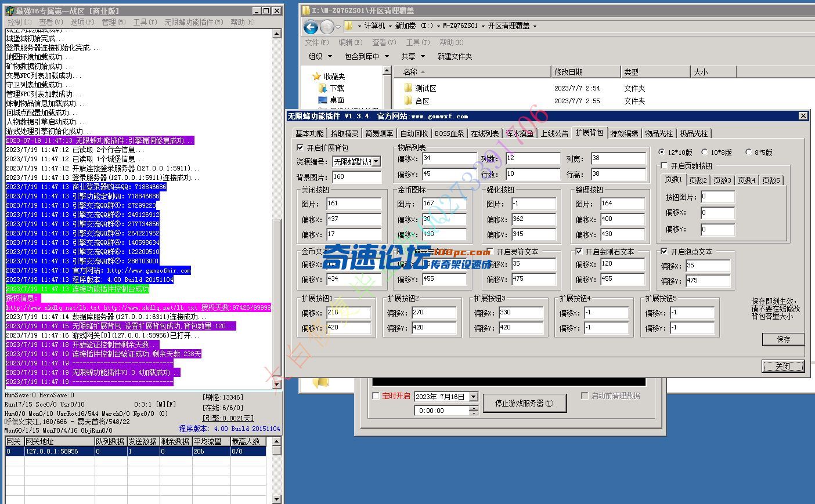Open the 合区 folder icon
815x504 pixels.
(x=408, y=101)
